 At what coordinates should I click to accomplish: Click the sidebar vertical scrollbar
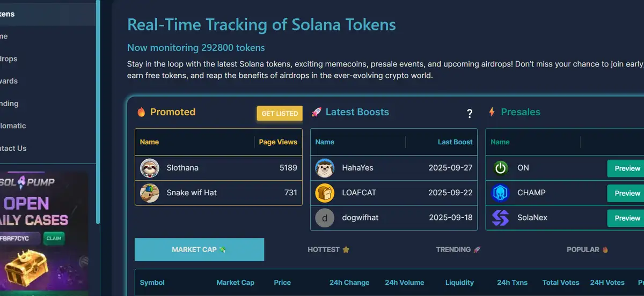(x=98, y=107)
